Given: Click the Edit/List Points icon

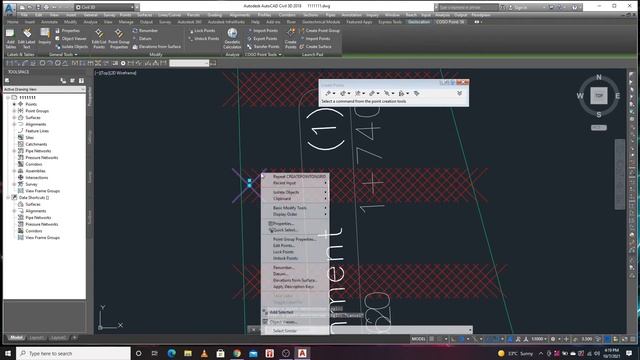Looking at the screenshot, I should pos(99,38).
